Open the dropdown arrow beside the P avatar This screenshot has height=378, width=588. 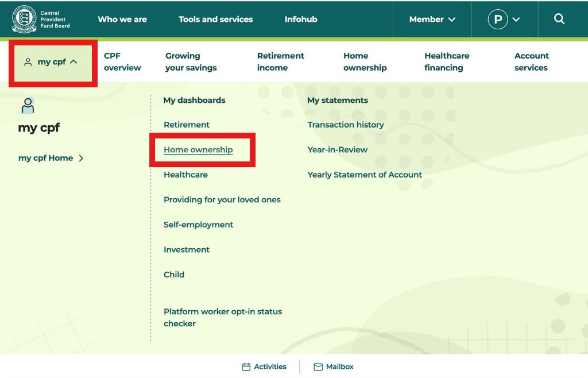(516, 20)
